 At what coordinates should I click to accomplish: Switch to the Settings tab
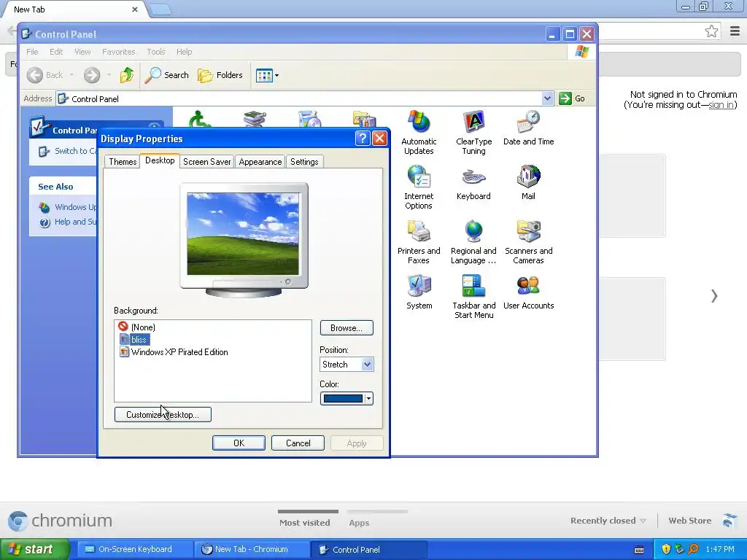[304, 162]
